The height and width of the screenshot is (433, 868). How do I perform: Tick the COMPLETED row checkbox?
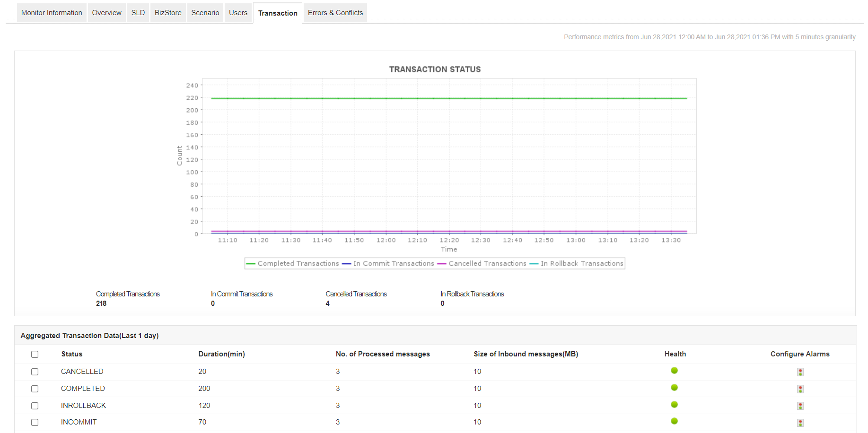point(35,389)
